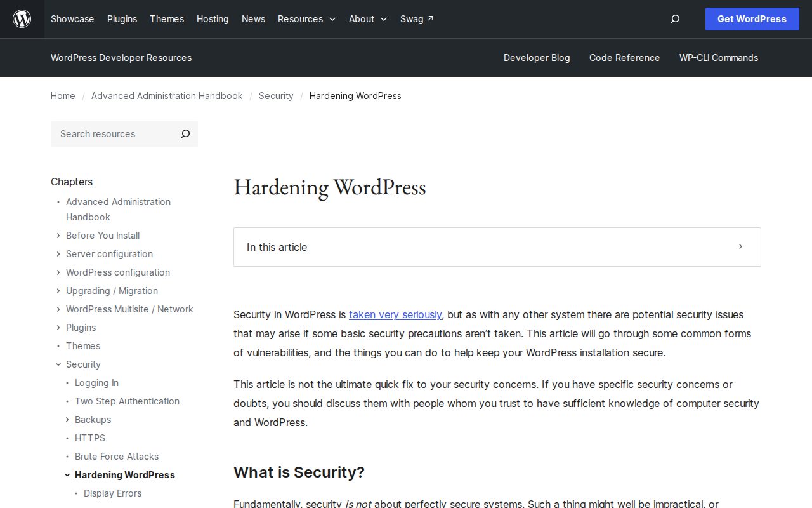Open the Developer Blog link
This screenshot has height=508, width=812.
[537, 58]
